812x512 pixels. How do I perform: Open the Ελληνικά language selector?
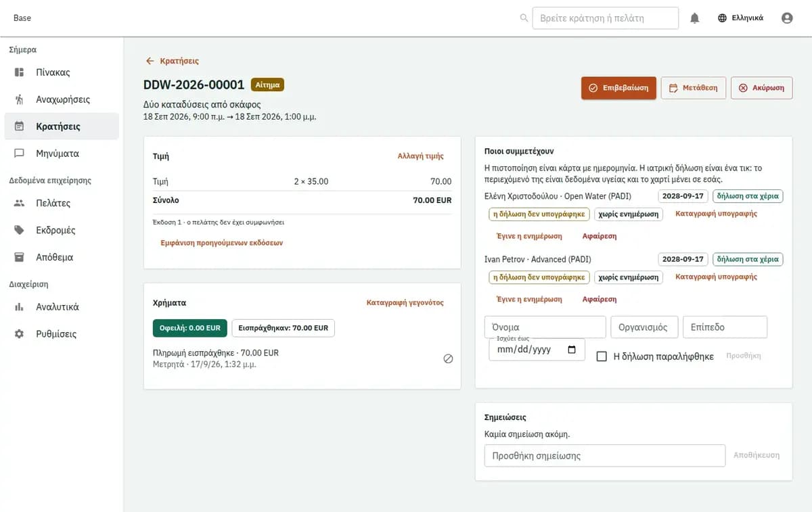coord(741,18)
